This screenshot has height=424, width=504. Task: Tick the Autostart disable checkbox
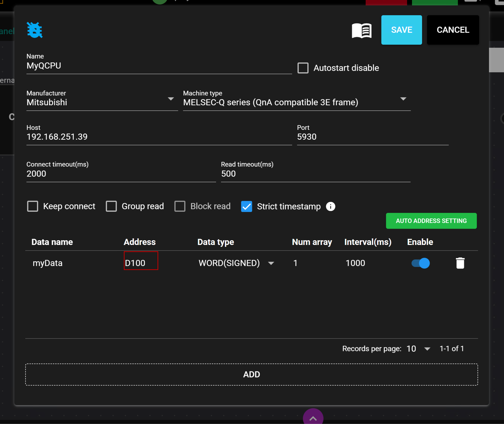click(x=303, y=68)
